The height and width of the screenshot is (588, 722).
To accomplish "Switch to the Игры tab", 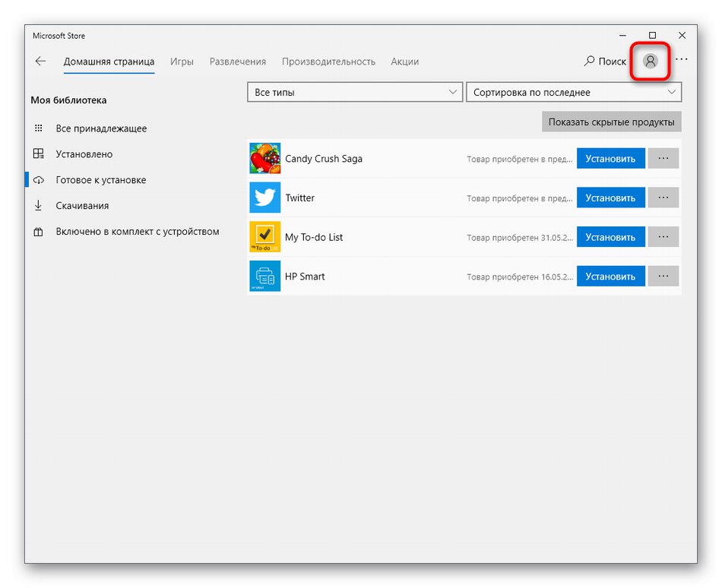I will [182, 62].
